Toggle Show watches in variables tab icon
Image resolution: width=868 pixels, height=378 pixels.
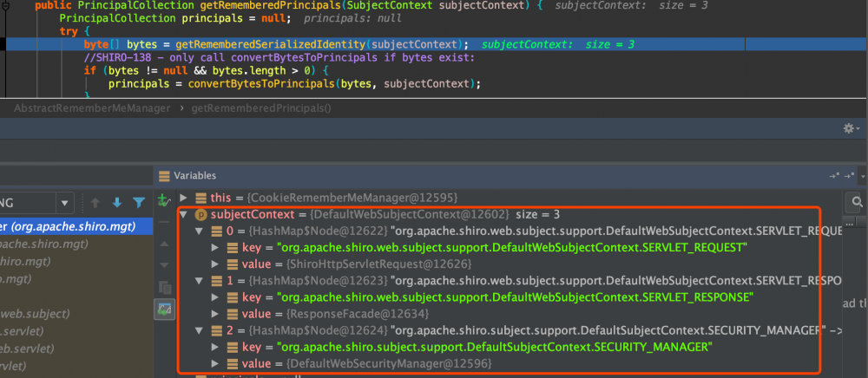click(164, 309)
